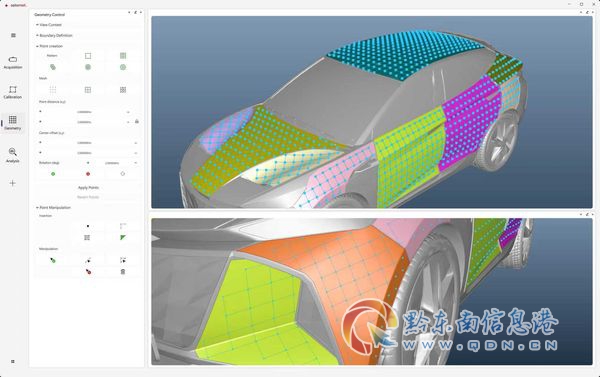Screen dimensions: 600x377
Task: Expand the Boundary Definition section
Action: pyautogui.click(x=54, y=35)
